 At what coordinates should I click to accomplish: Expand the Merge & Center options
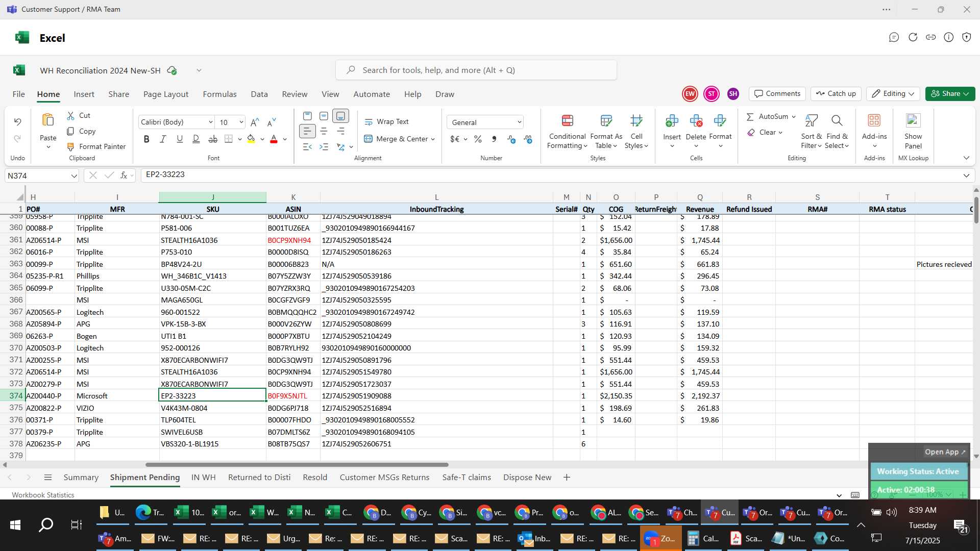point(433,139)
